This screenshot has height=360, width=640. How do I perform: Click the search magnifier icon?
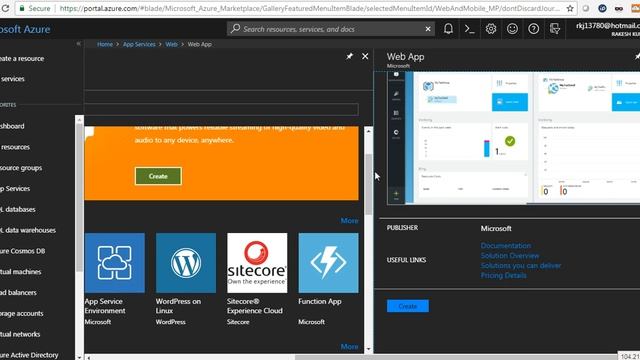(236, 29)
